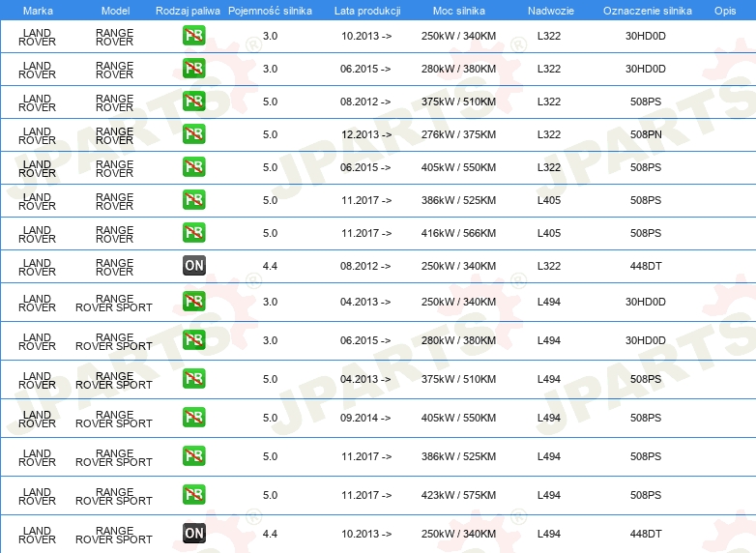Image resolution: width=756 pixels, height=553 pixels.
Task: Select the L405 body cell in the 386kW row
Action: point(549,200)
